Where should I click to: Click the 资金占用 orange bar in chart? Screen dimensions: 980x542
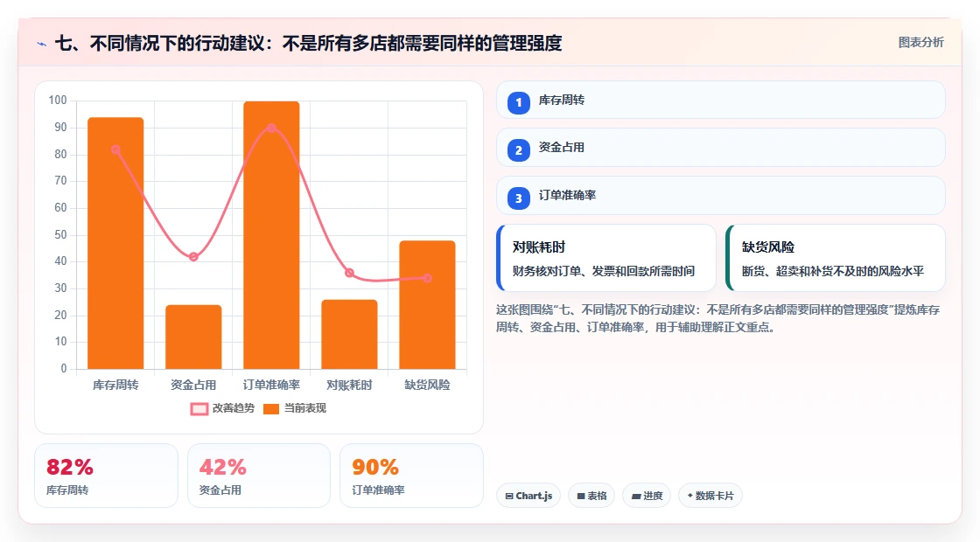(193, 337)
